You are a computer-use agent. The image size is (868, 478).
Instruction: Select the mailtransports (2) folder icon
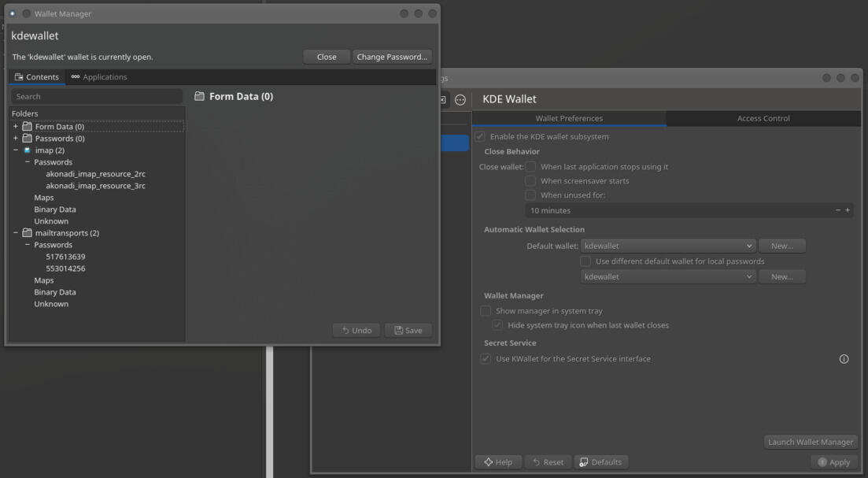coord(27,233)
